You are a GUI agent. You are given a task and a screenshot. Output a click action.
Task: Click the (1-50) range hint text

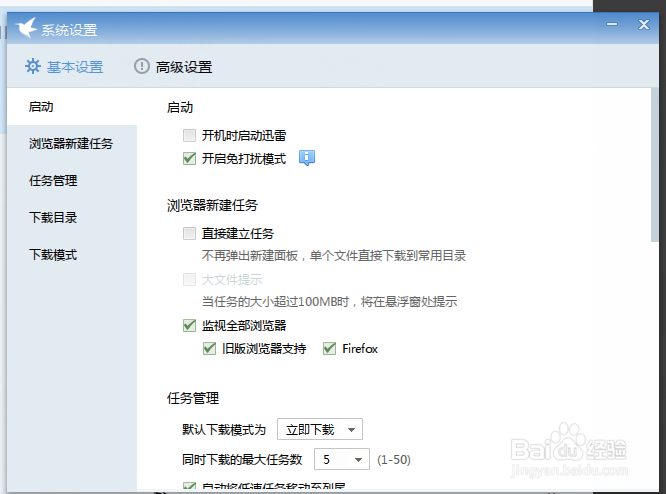point(394,460)
